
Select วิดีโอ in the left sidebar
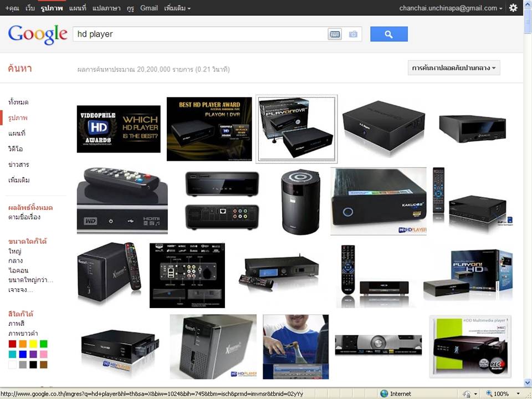click(x=16, y=149)
